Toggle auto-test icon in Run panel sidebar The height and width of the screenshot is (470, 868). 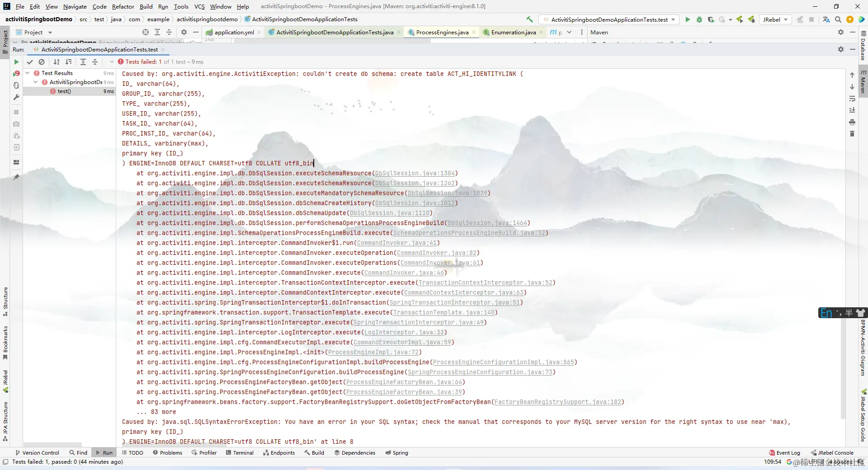tap(16, 85)
